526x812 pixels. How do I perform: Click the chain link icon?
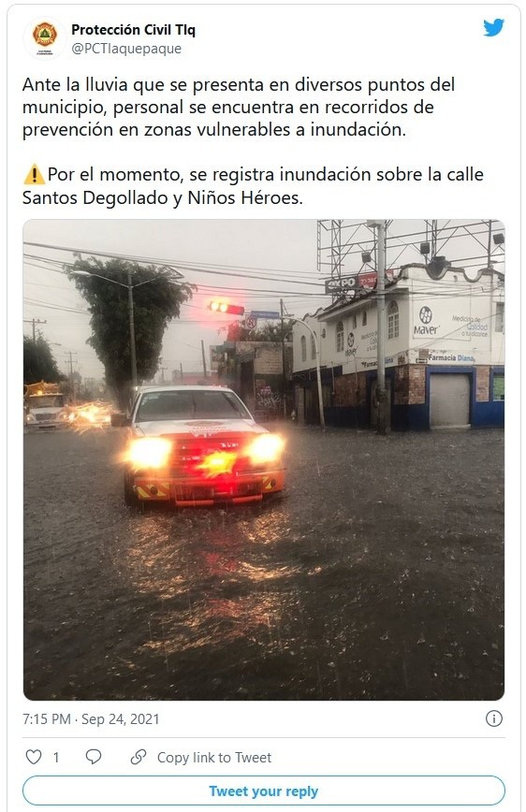[139, 757]
